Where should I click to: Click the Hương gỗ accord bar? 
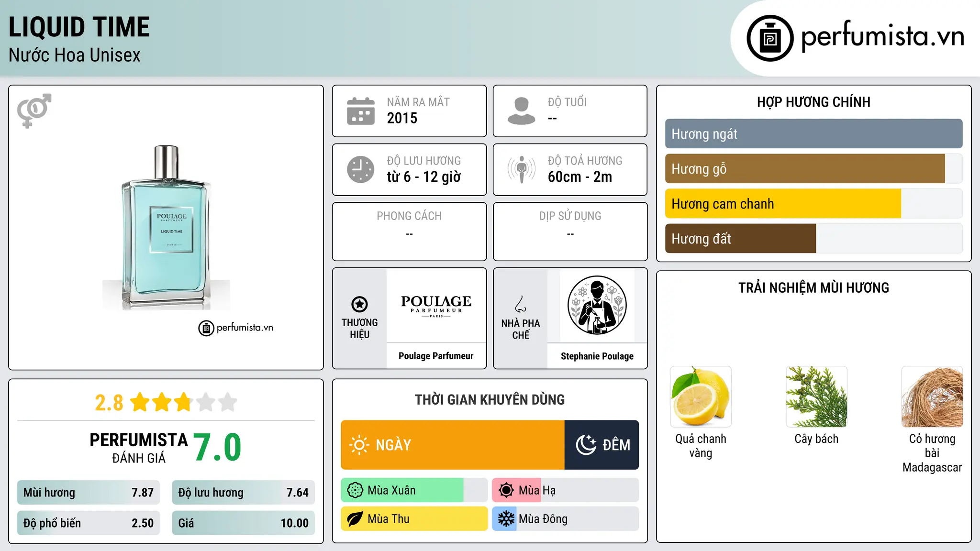[813, 169]
